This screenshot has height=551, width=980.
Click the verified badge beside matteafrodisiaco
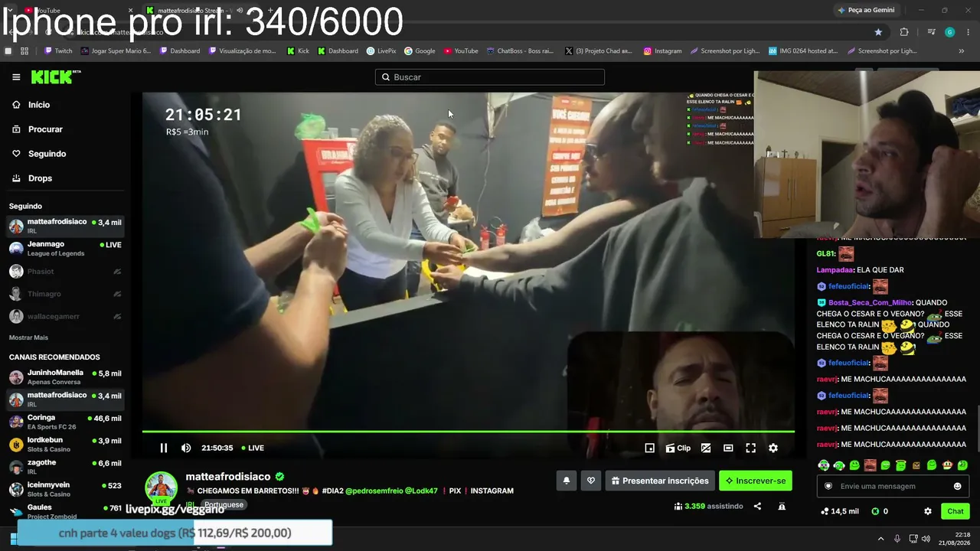click(x=280, y=477)
